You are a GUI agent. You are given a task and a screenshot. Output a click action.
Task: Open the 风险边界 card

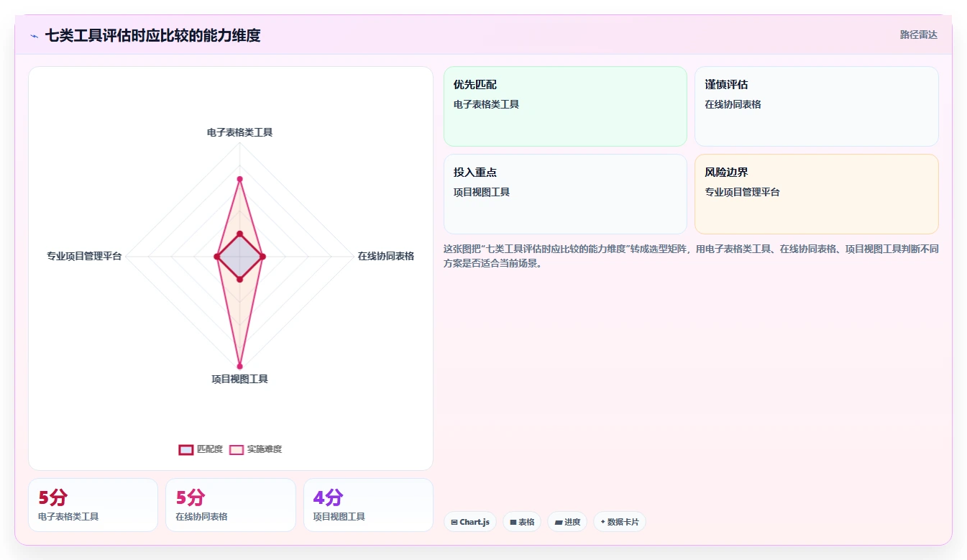click(816, 194)
